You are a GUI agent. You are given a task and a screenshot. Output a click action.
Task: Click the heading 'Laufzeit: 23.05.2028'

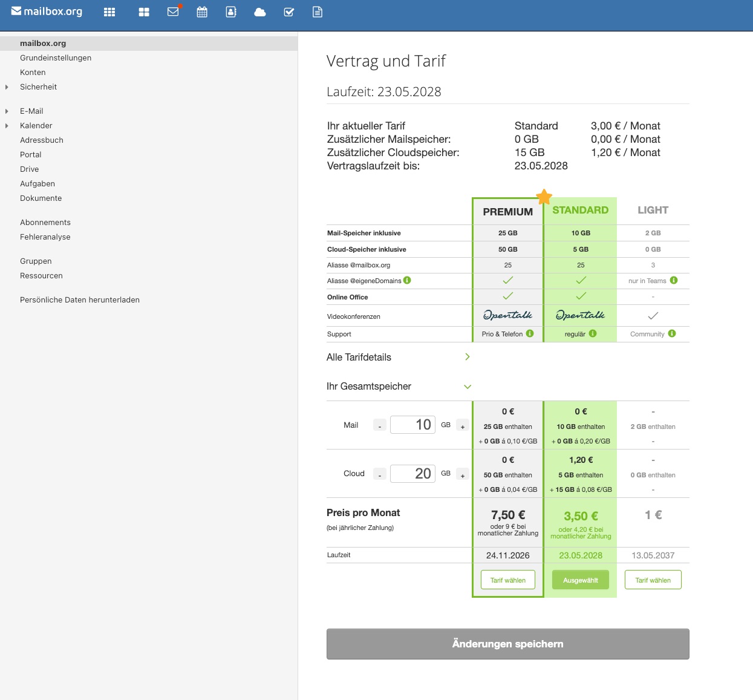pyautogui.click(x=384, y=92)
